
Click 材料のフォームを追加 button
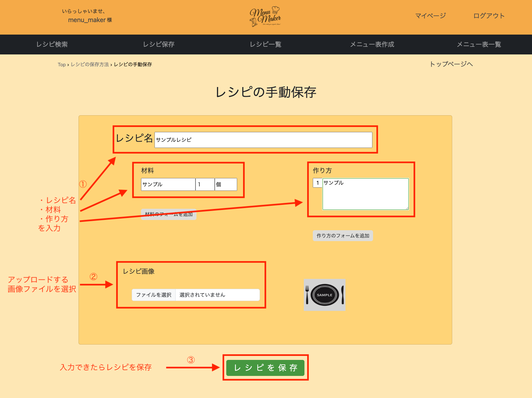(169, 214)
